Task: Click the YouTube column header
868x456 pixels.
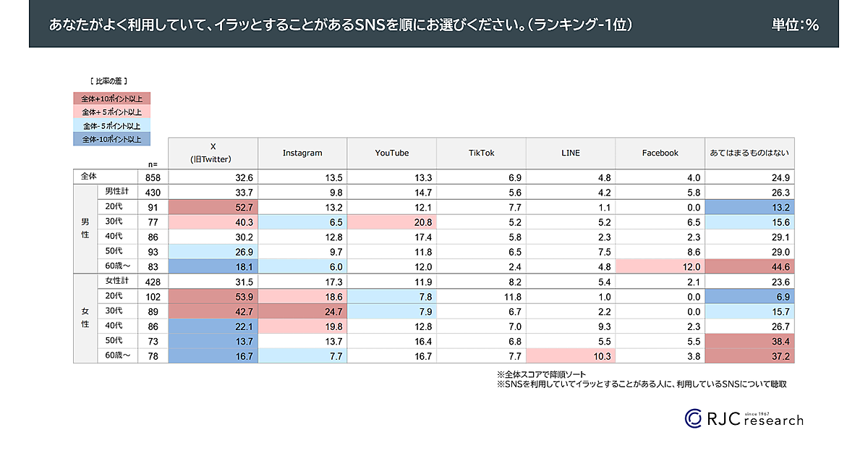Action: tap(391, 153)
